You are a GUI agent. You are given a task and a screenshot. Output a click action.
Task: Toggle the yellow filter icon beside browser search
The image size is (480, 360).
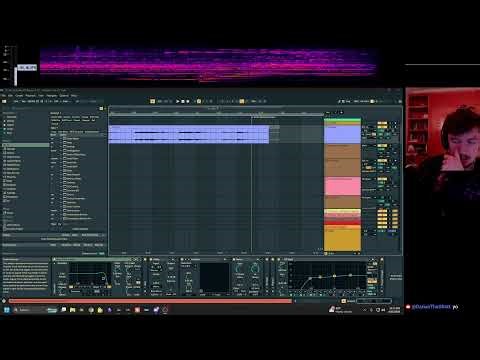pos(101,108)
